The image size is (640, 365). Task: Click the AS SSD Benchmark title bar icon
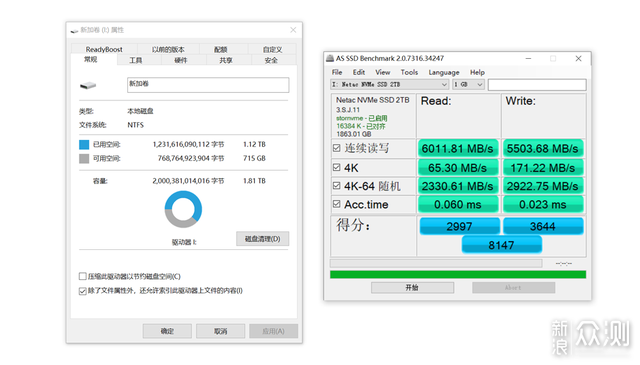point(330,58)
